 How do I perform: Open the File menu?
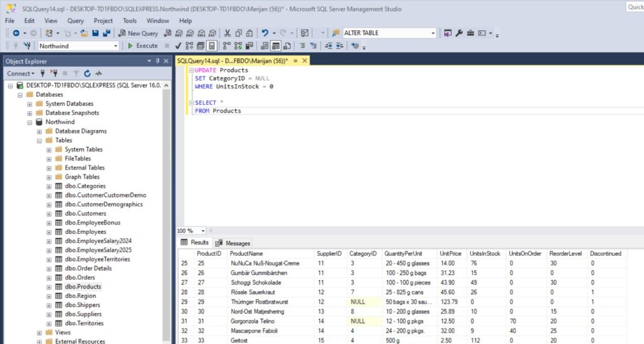coord(10,21)
